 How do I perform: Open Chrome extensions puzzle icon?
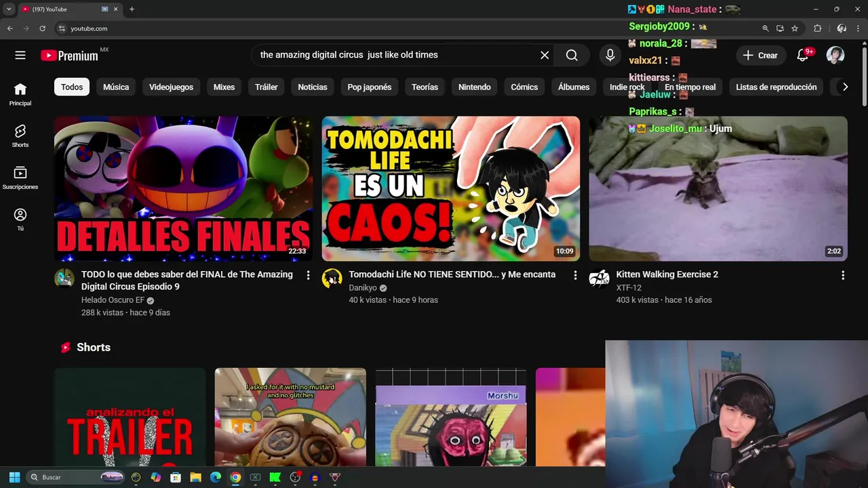pyautogui.click(x=817, y=28)
